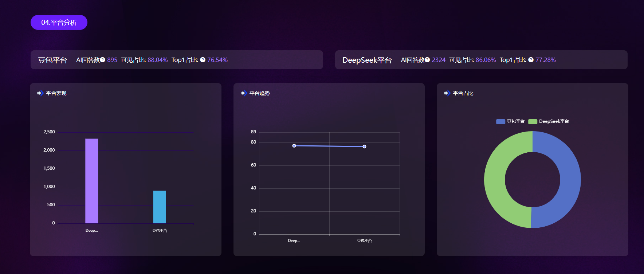The height and width of the screenshot is (274, 644).
Task: Click the 2324 AI answer count value
Action: tap(439, 60)
